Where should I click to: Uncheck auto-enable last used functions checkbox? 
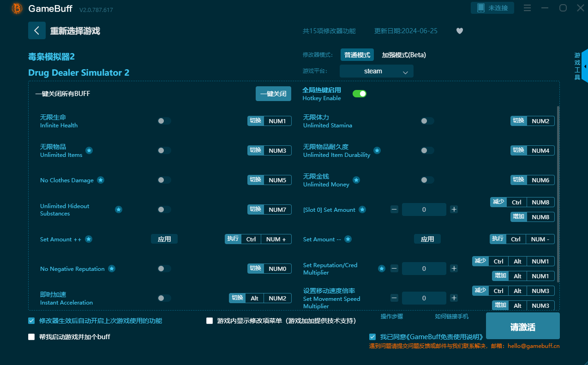[31, 321]
